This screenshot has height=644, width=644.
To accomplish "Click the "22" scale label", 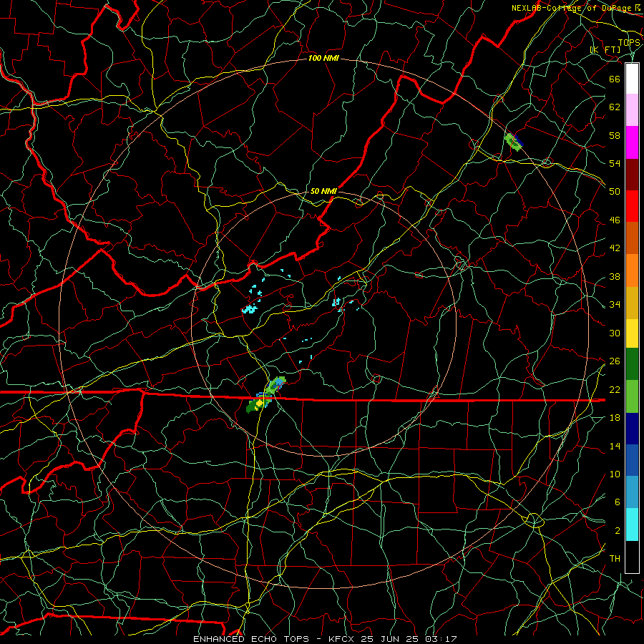I will 615,389.
